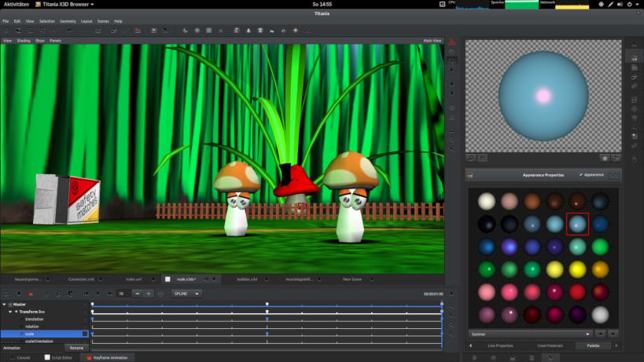
Task: Click the red icon in the main toolbar
Action: coord(137,31)
